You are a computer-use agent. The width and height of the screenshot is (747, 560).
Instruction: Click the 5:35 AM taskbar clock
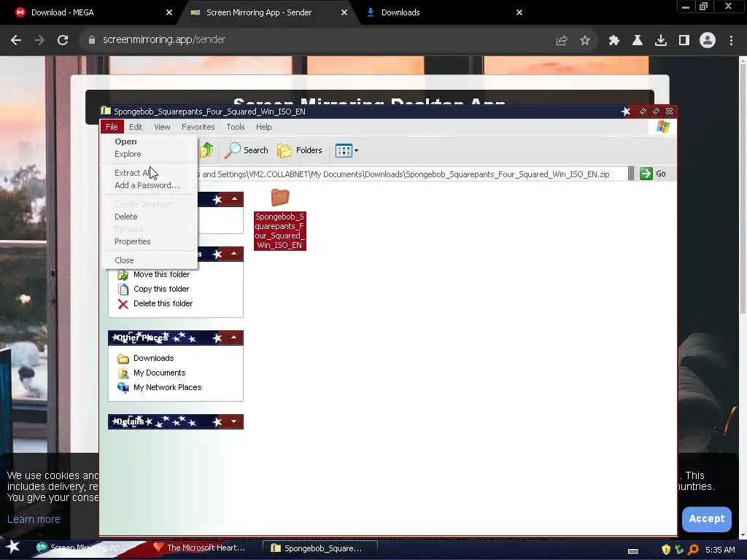[719, 550]
